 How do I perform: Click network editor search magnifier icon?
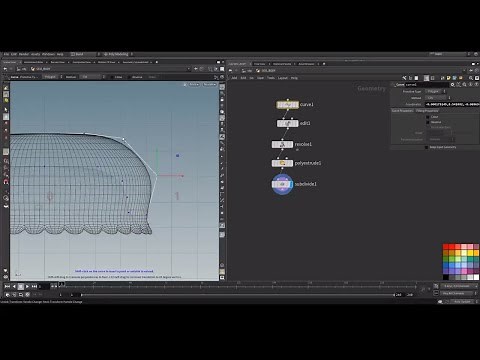(x=471, y=78)
